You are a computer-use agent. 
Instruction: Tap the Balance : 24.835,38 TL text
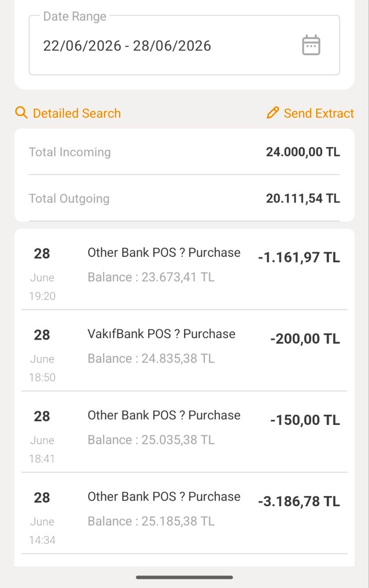[151, 359]
